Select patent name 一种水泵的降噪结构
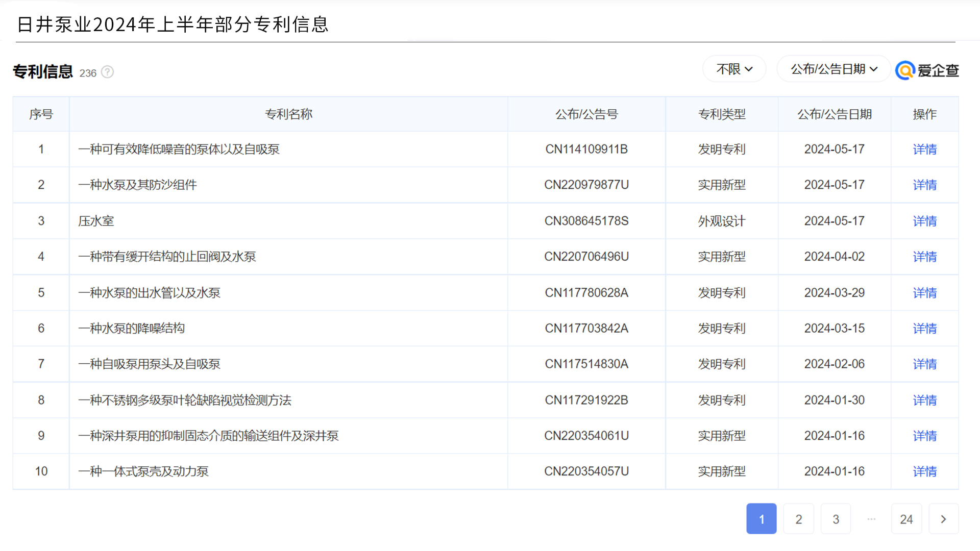Image resolution: width=980 pixels, height=551 pixels. tap(131, 329)
